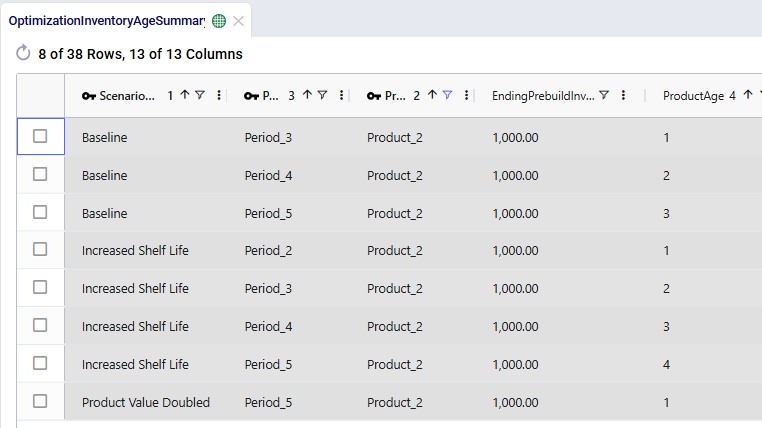Check the Baseline Period_5 row checkbox
The image size is (762, 428).
click(x=40, y=212)
